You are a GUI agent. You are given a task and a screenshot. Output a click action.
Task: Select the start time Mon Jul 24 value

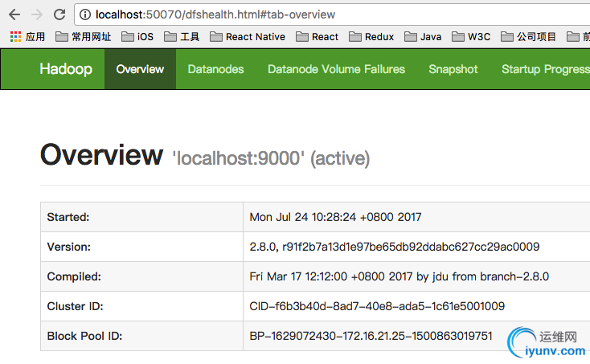coord(335,217)
